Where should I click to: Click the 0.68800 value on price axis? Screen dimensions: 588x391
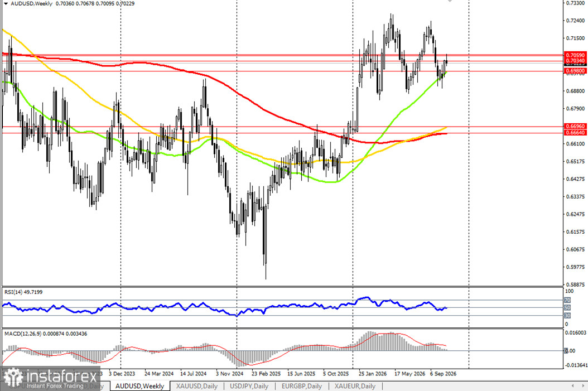coord(575,91)
